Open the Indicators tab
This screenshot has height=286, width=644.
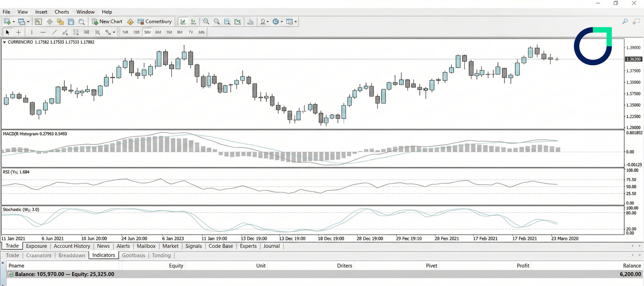[x=103, y=255]
